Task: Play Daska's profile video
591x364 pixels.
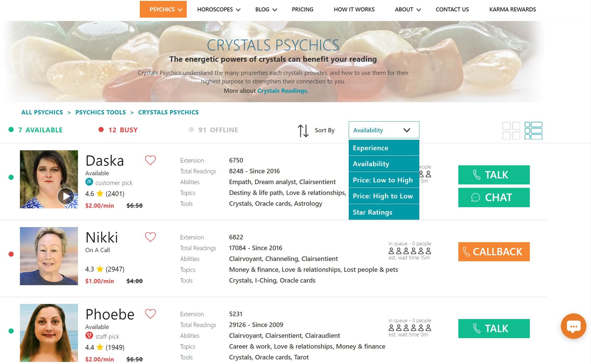Action: 66,196
